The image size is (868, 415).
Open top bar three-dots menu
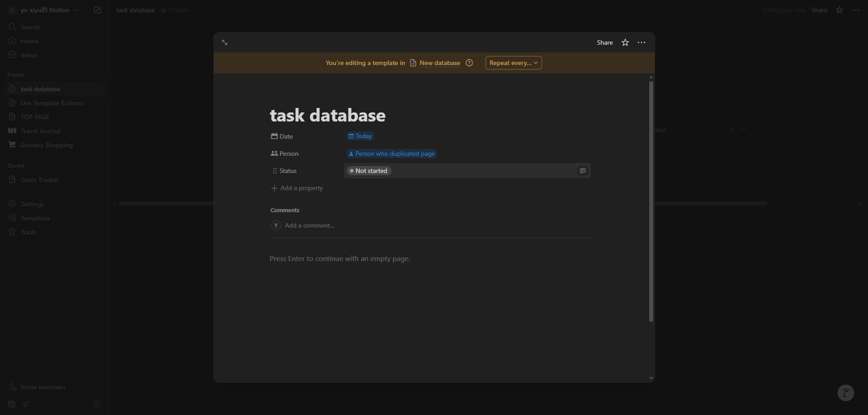point(856,10)
